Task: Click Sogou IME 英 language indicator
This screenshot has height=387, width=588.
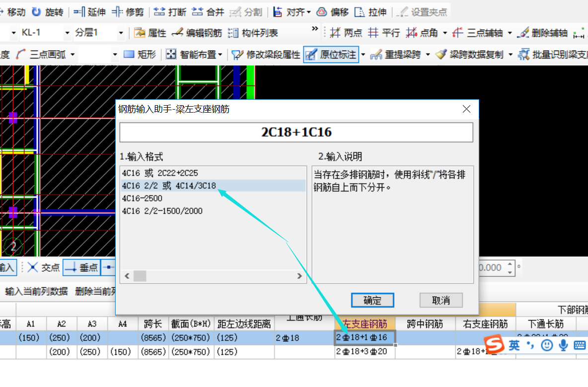Action: [514, 345]
